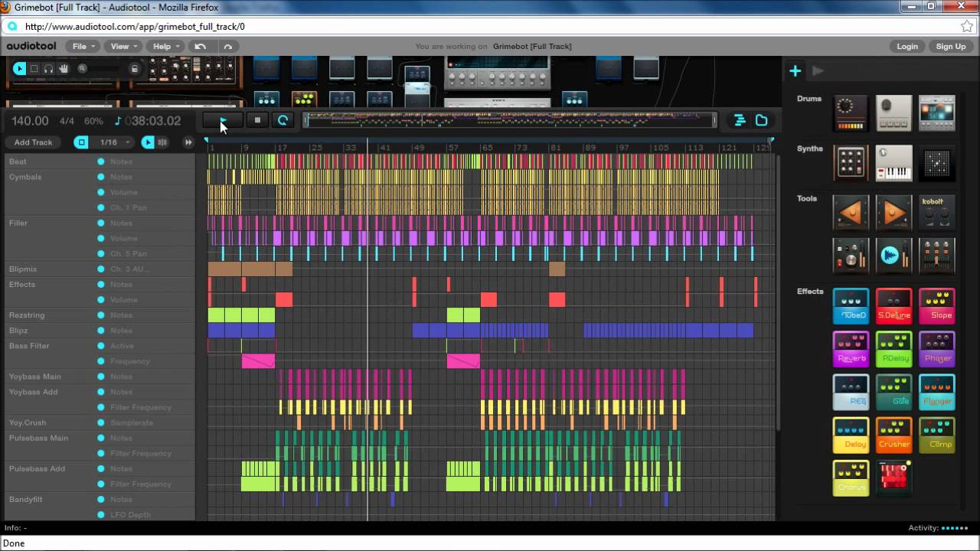Image resolution: width=980 pixels, height=551 pixels.
Task: Switch to the plus devices tab
Action: (x=795, y=71)
